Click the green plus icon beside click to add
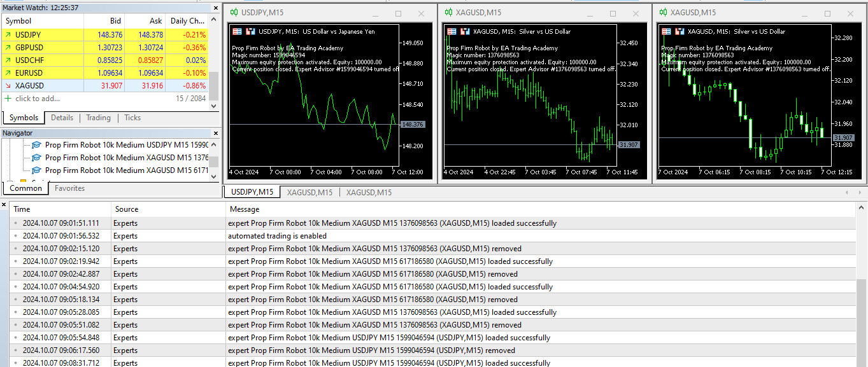868x367 pixels. coord(8,99)
